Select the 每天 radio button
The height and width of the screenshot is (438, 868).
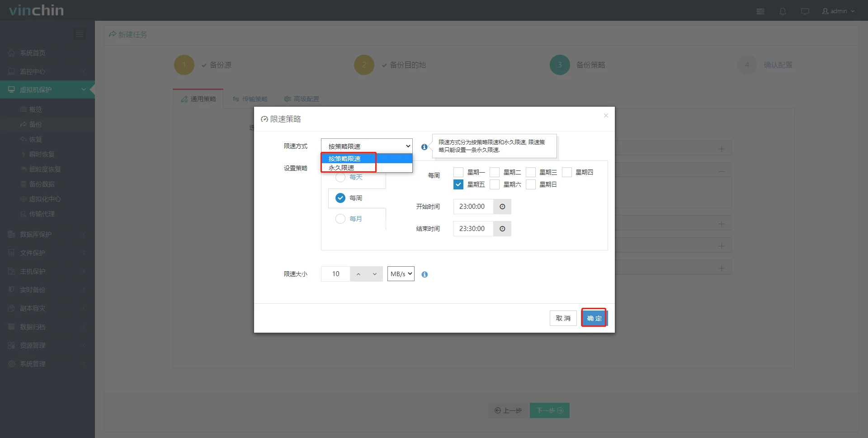340,177
